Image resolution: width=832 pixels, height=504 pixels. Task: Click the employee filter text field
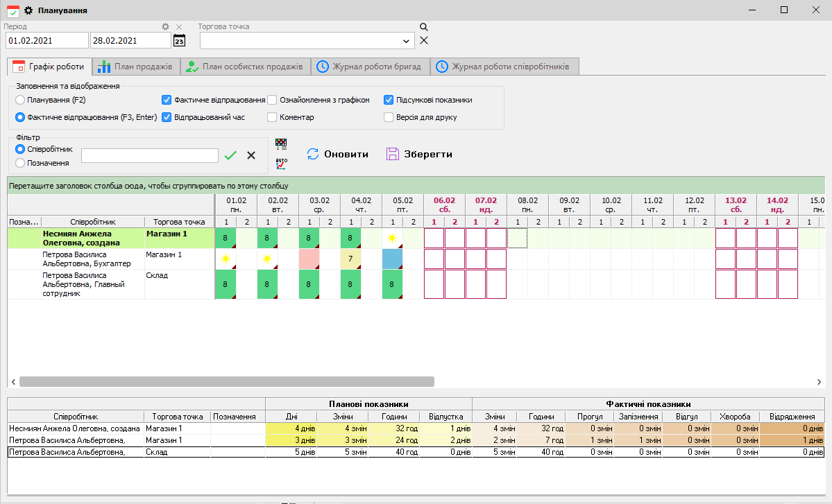coord(149,155)
